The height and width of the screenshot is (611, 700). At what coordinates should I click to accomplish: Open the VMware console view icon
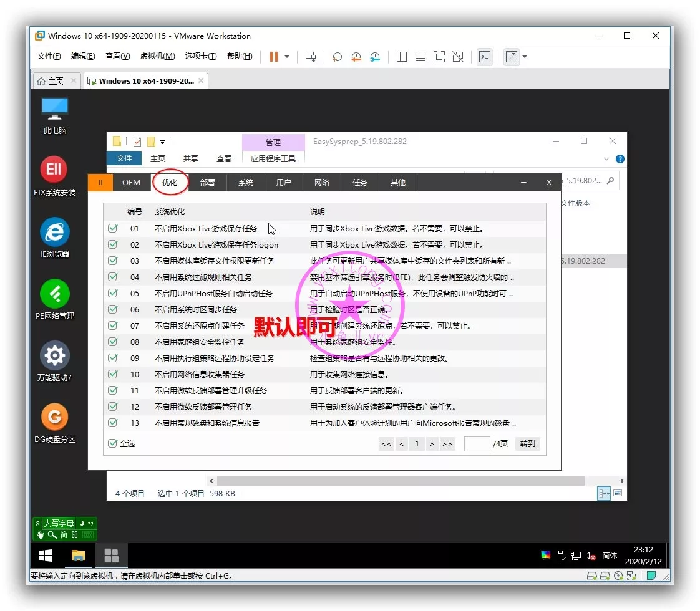[484, 57]
